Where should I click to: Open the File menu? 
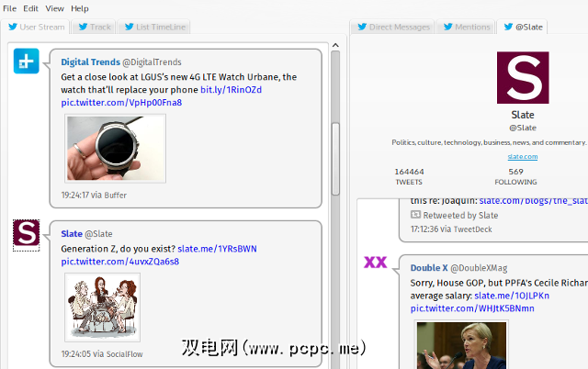click(x=9, y=8)
